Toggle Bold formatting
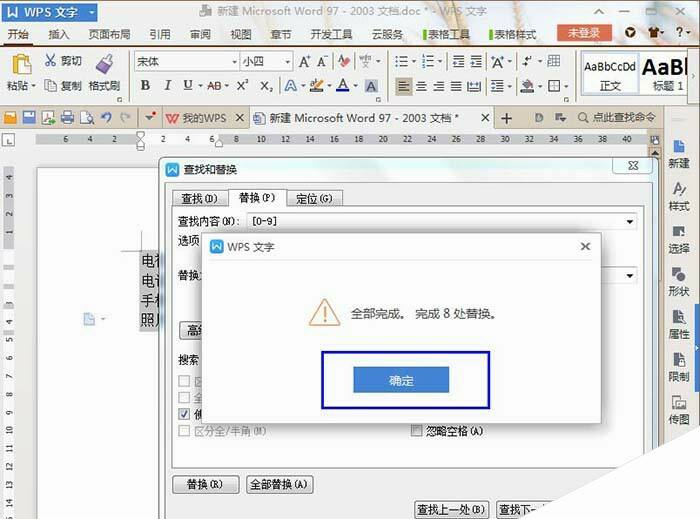Viewport: 700px width, 519px height. coord(145,85)
